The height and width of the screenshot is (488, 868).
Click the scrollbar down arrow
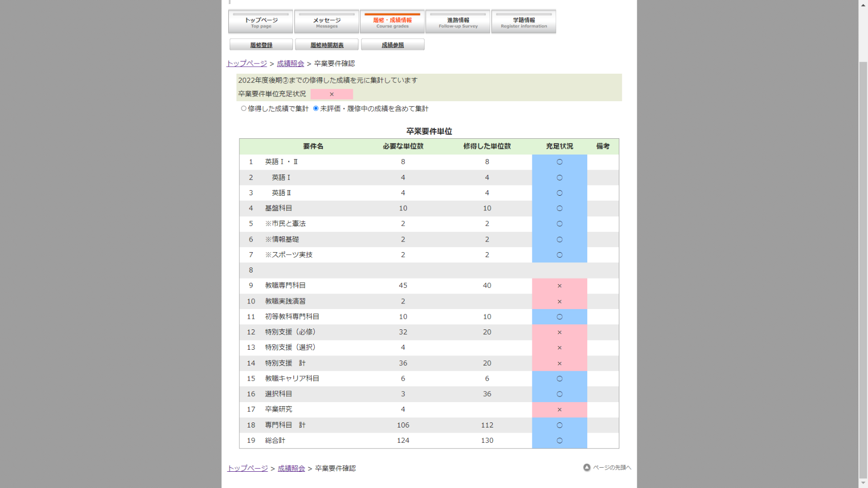[863, 483]
